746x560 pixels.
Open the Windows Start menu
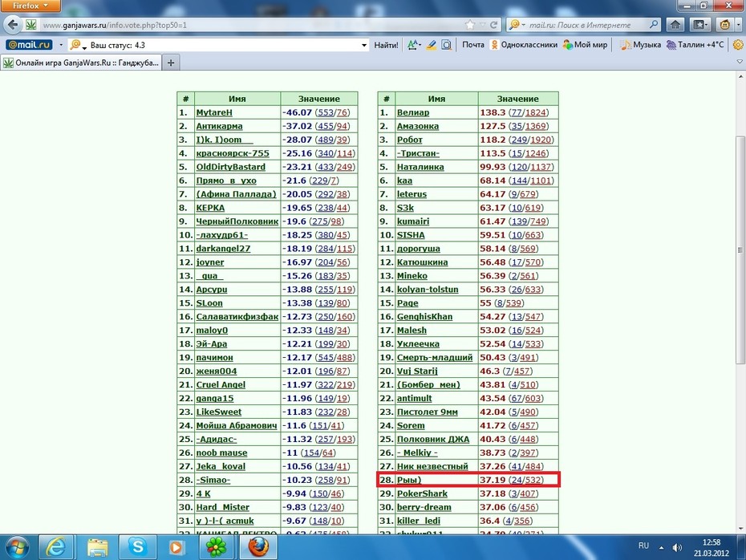[17, 547]
